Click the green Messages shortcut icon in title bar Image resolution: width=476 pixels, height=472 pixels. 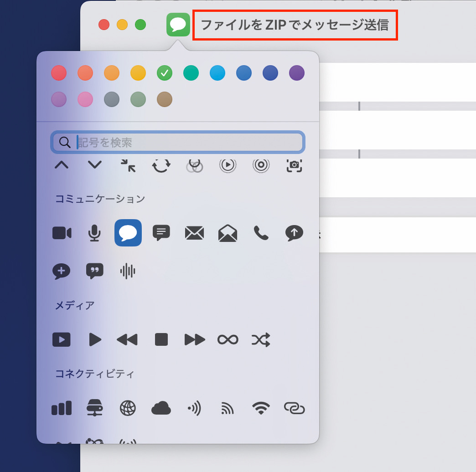(x=178, y=25)
